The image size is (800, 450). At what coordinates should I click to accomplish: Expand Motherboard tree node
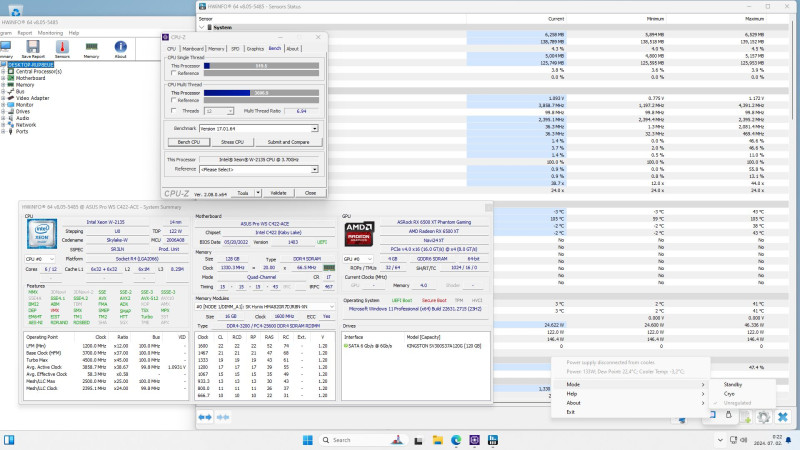tap(3, 78)
